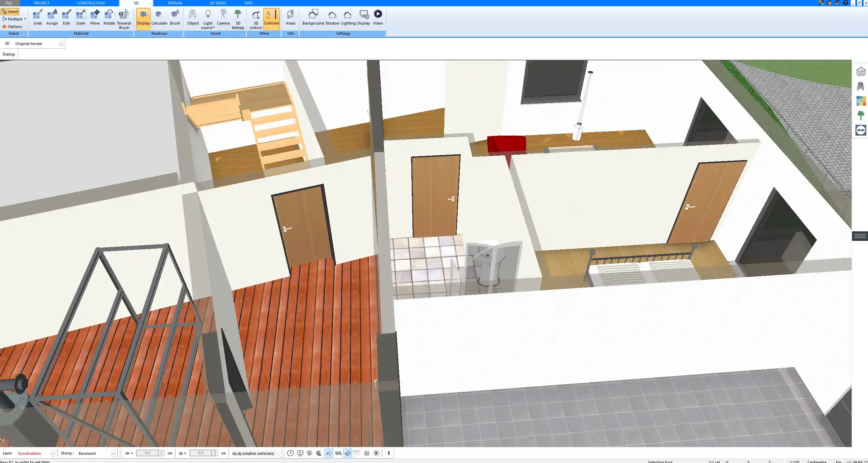The image size is (868, 463).
Task: Select the shadow Brush tool
Action: 175,18
